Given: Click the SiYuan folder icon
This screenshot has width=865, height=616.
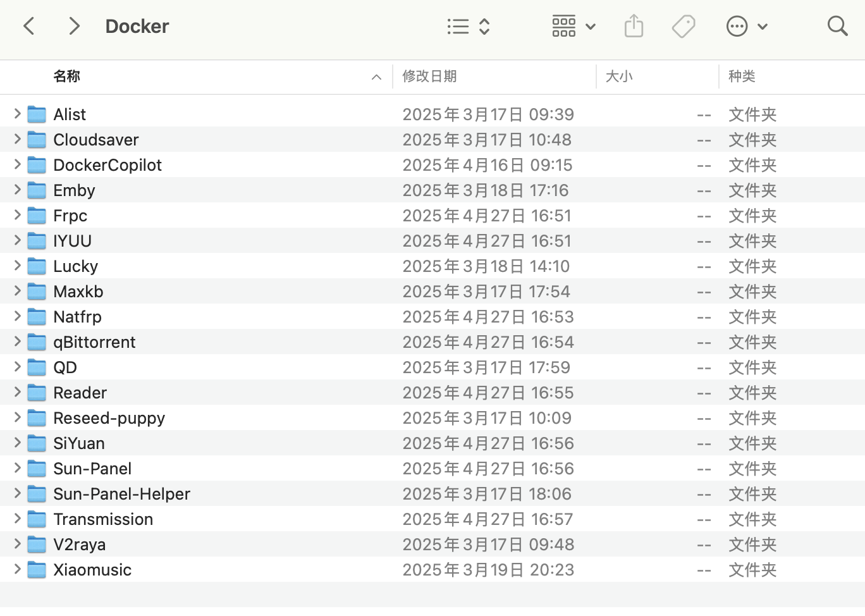Looking at the screenshot, I should coord(37,443).
